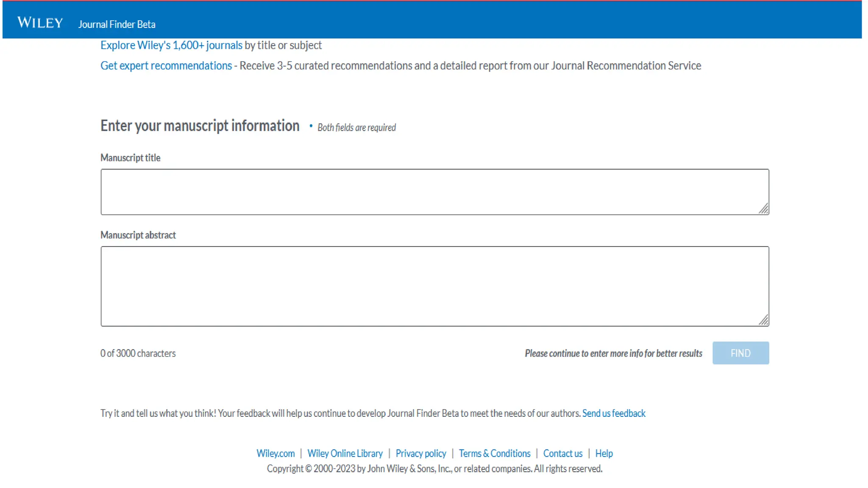The image size is (868, 488).
Task: Click the Wiley logo in header
Action: point(40,23)
